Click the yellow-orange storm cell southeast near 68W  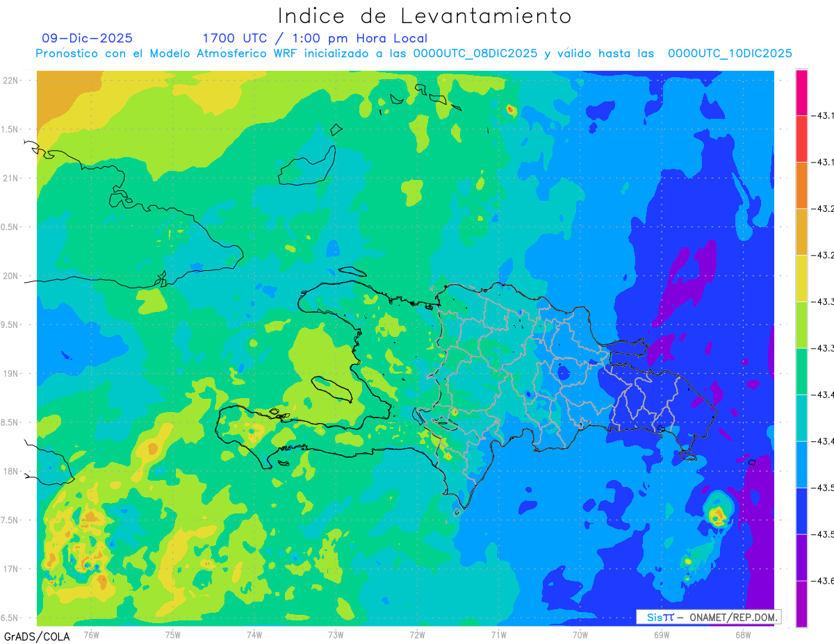[x=717, y=515]
